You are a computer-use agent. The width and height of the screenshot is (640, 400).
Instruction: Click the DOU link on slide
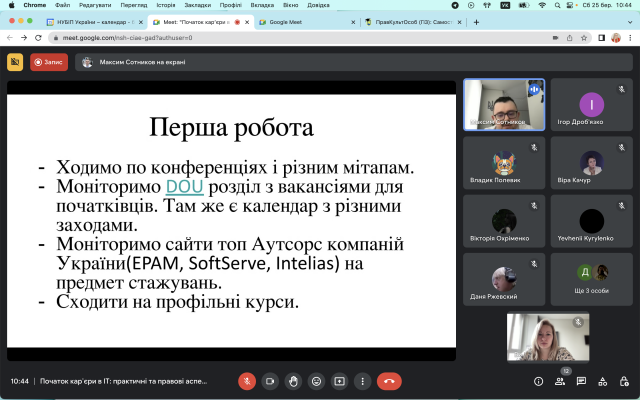tap(185, 186)
